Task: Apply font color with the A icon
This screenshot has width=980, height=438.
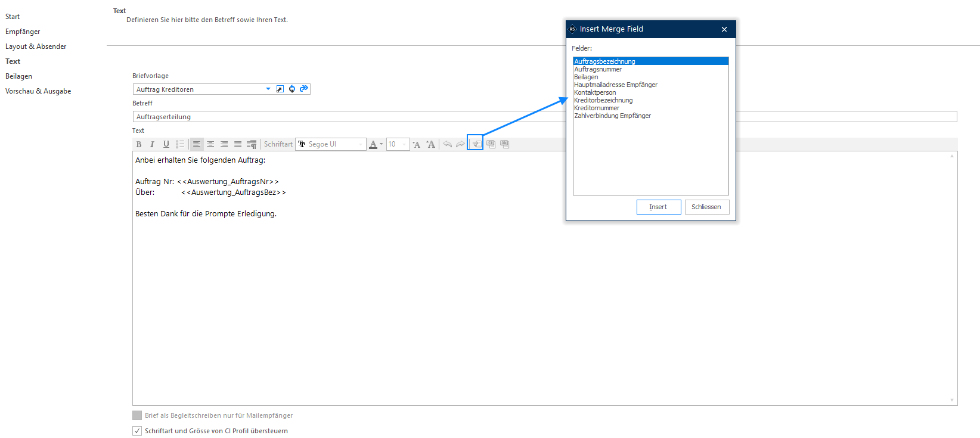Action: pyautogui.click(x=373, y=144)
